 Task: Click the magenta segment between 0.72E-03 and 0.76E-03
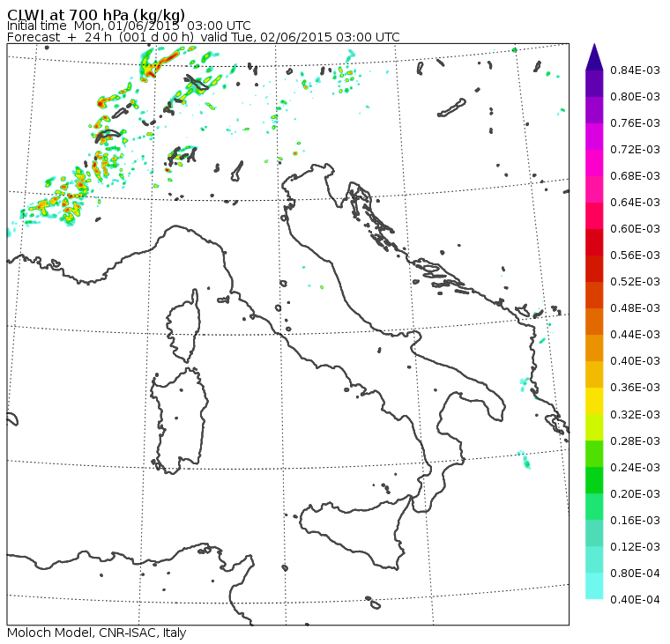coord(594,137)
